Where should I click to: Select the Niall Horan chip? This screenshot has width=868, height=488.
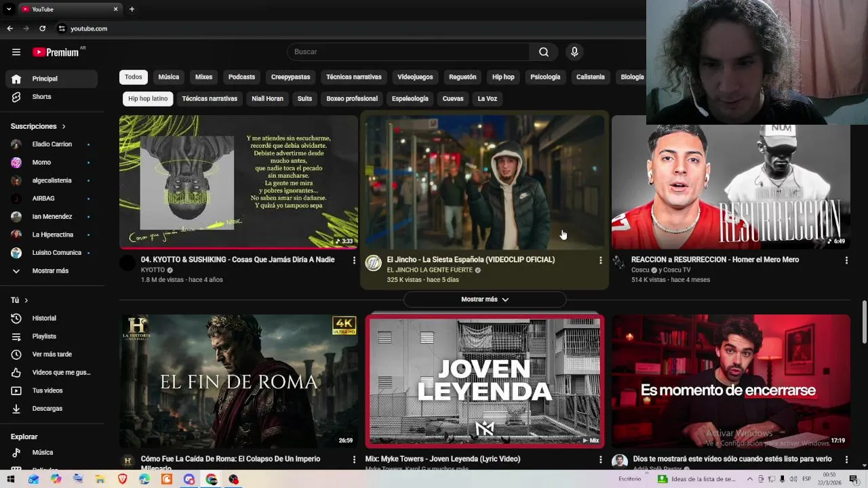coord(267,99)
